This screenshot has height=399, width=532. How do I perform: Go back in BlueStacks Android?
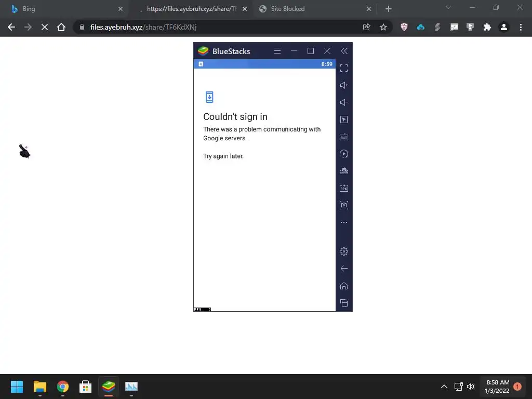click(344, 269)
